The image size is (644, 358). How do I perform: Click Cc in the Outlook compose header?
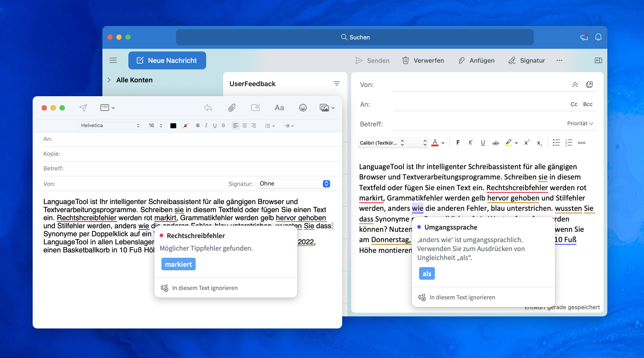pyautogui.click(x=574, y=104)
